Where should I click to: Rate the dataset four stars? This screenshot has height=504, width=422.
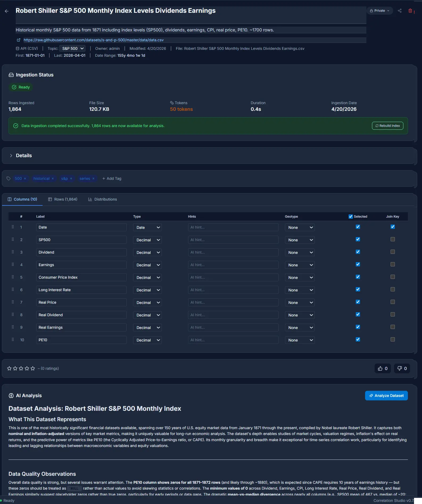click(27, 368)
